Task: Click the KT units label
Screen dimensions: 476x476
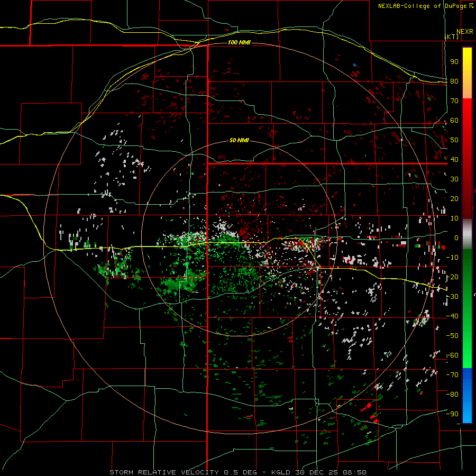Action: click(452, 36)
